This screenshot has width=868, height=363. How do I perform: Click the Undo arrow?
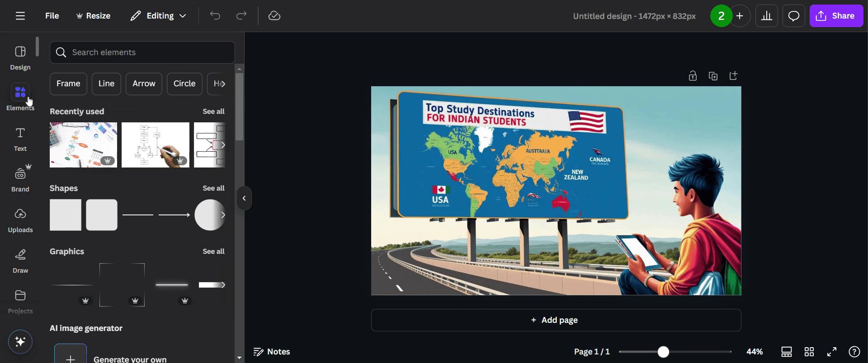(215, 16)
